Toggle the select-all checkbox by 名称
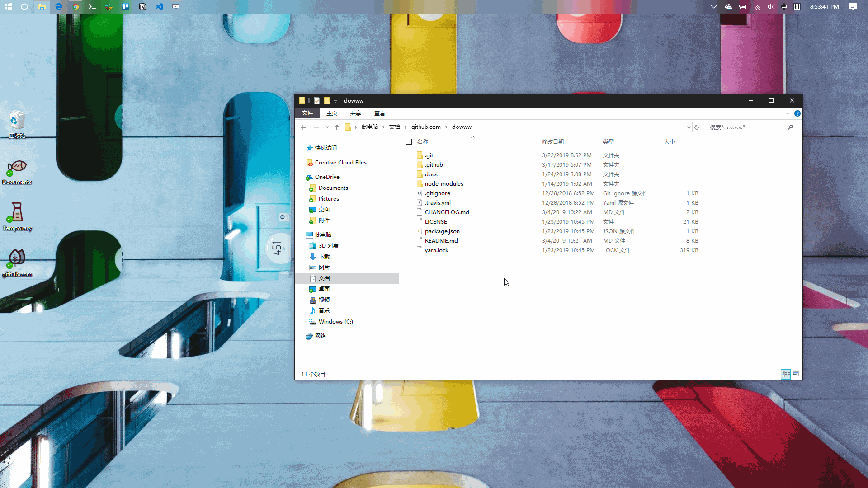Image resolution: width=868 pixels, height=488 pixels. [409, 142]
